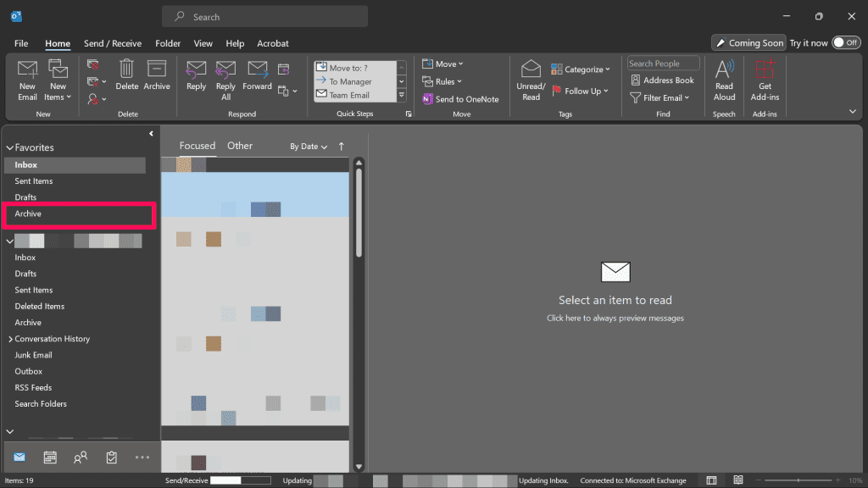
Task: Switch to the Other inbox tab
Action: pos(240,146)
